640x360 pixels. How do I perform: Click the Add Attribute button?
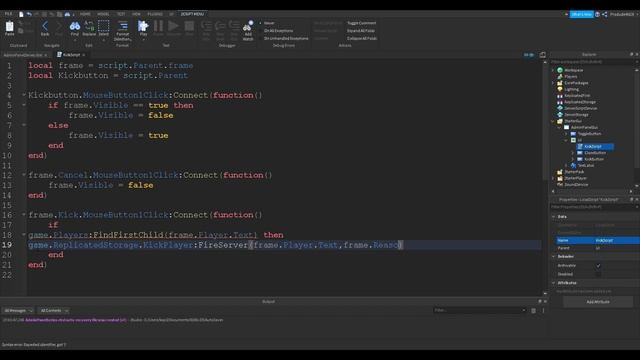(x=598, y=302)
